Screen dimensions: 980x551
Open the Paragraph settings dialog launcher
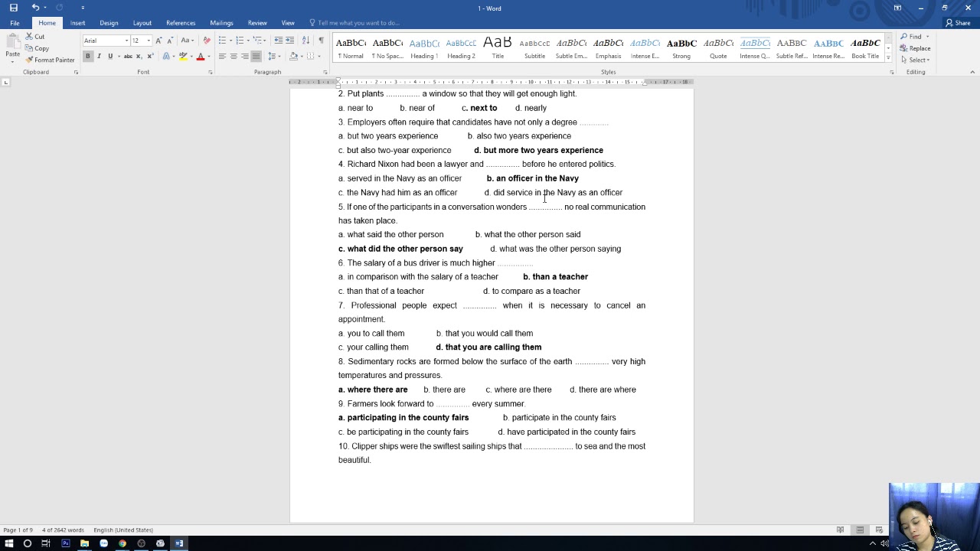325,72
